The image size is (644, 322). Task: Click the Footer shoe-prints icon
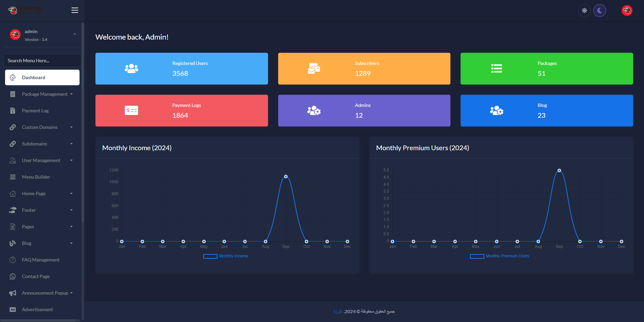pos(13,210)
